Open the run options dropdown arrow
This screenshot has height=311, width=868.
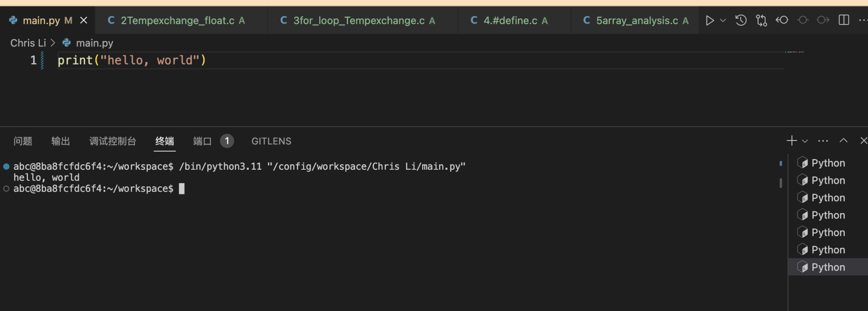click(723, 20)
